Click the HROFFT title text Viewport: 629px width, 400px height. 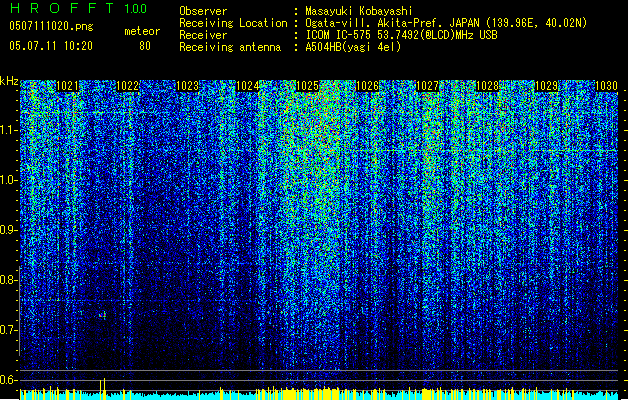62,8
